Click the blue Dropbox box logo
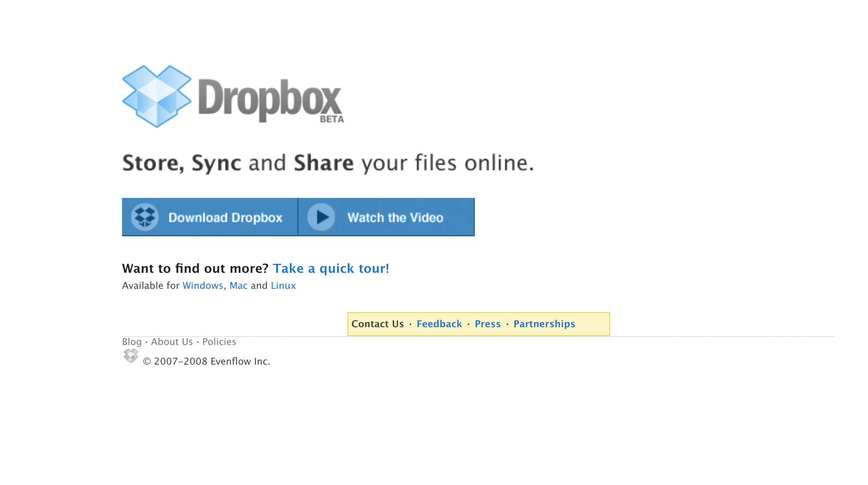 [157, 96]
